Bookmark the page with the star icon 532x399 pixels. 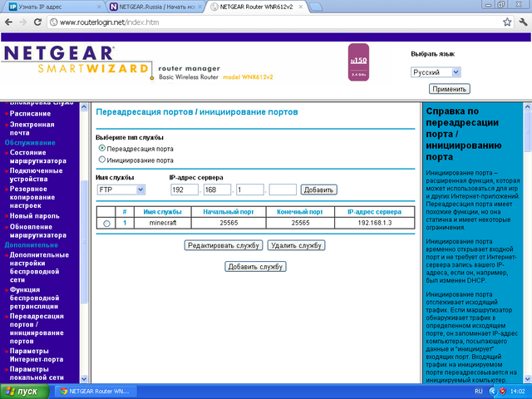[507, 22]
